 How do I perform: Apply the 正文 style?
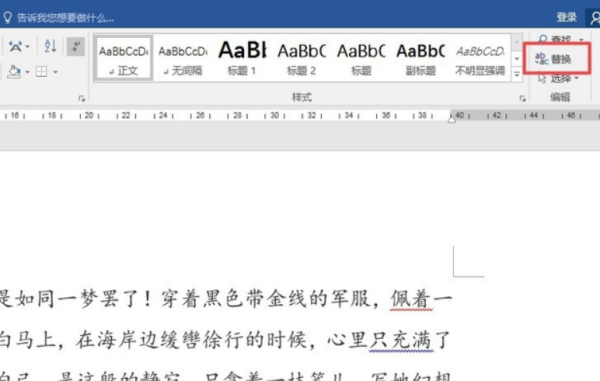124,58
